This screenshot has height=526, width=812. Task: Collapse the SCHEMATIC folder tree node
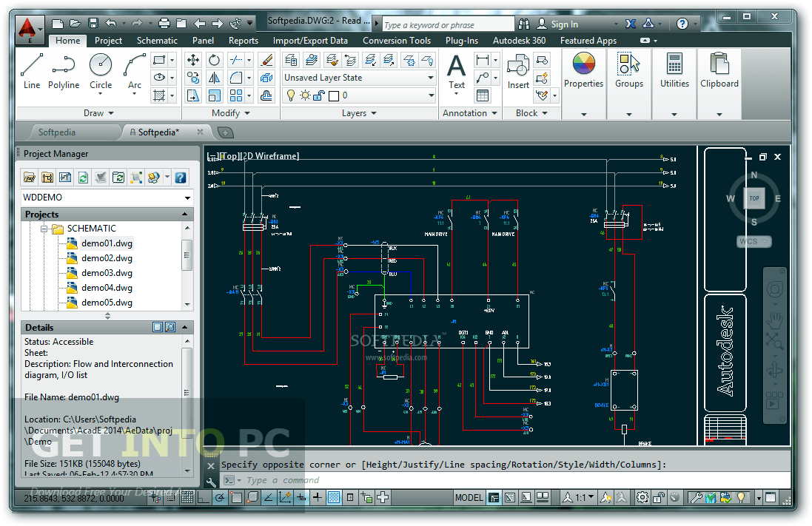[x=44, y=229]
